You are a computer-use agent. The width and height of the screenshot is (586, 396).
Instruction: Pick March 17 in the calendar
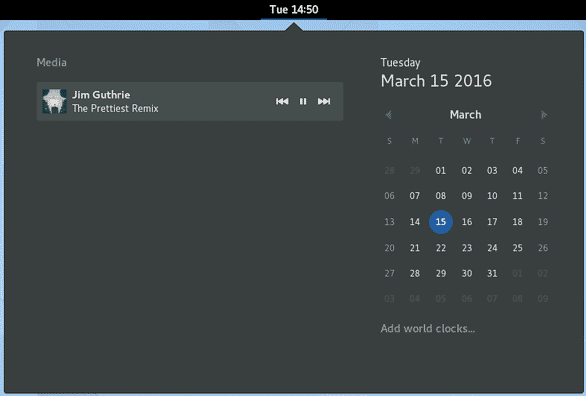[x=492, y=222]
